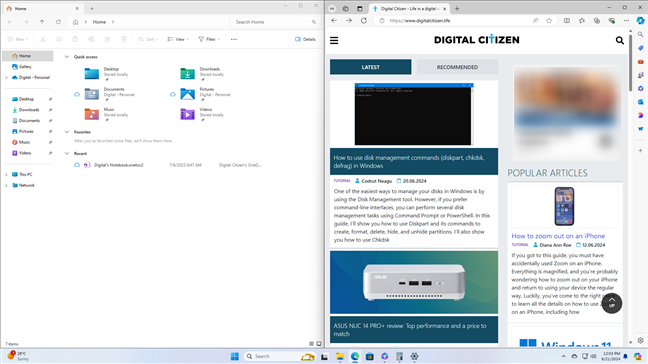Click the Edge address bar URL
Image resolution: width=648 pixels, height=364 pixels.
pos(419,21)
